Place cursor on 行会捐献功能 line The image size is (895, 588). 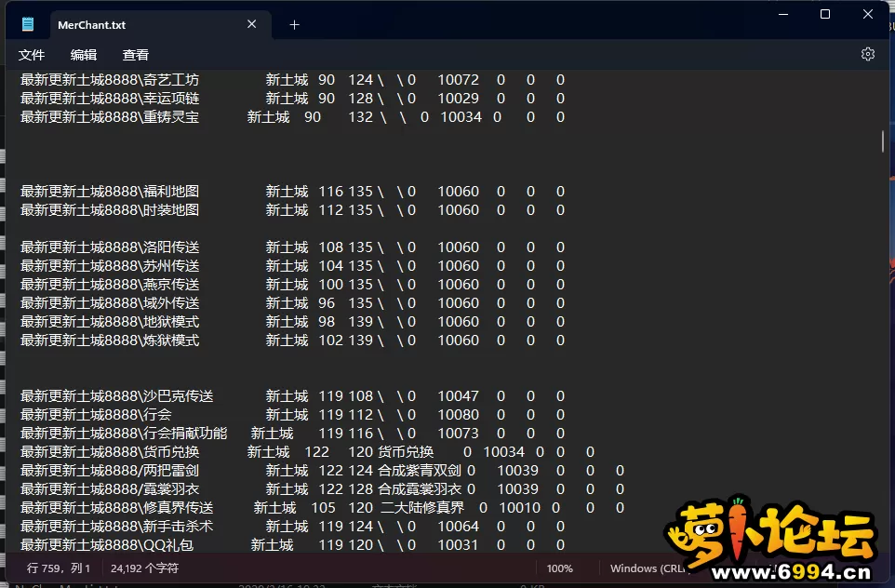293,434
